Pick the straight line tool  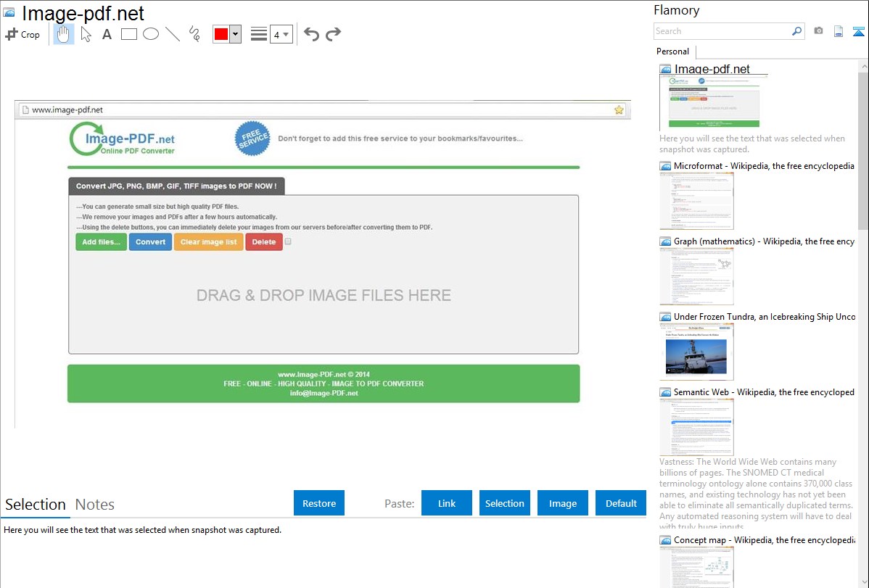[173, 34]
